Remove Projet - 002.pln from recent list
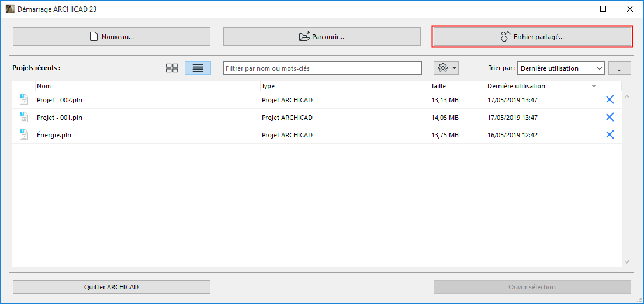 pyautogui.click(x=610, y=99)
